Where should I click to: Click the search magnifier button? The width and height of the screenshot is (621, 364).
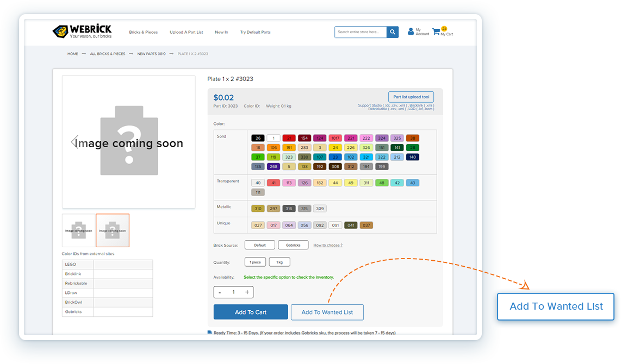click(393, 32)
